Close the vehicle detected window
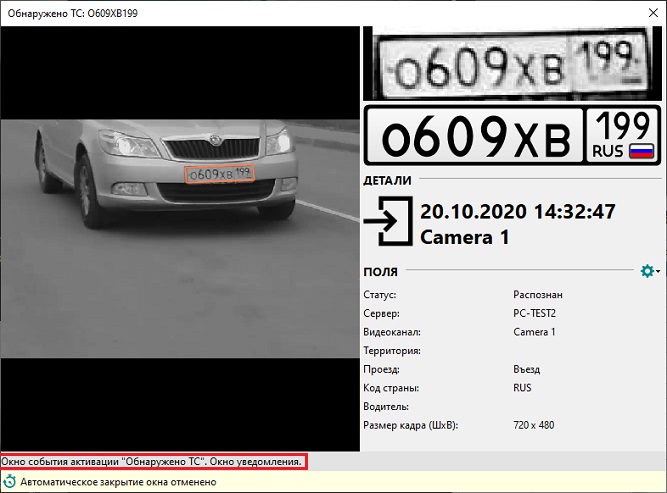The image size is (667, 493). tap(653, 13)
